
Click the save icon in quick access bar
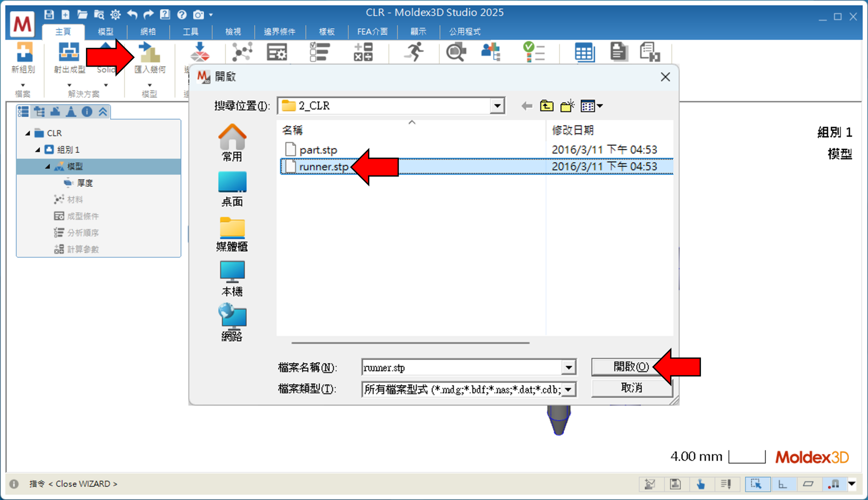click(49, 15)
